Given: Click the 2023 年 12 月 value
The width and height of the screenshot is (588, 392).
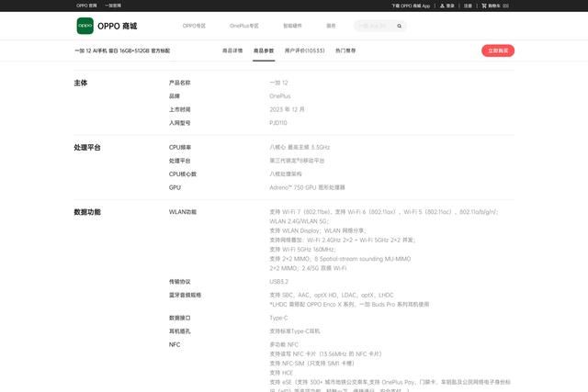Looking at the screenshot, I should tap(287, 109).
